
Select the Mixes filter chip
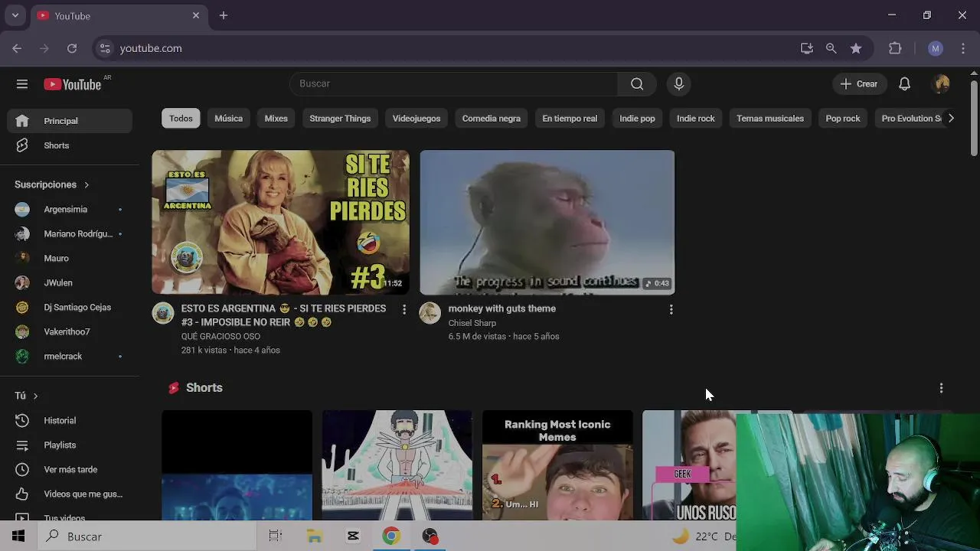tap(276, 119)
